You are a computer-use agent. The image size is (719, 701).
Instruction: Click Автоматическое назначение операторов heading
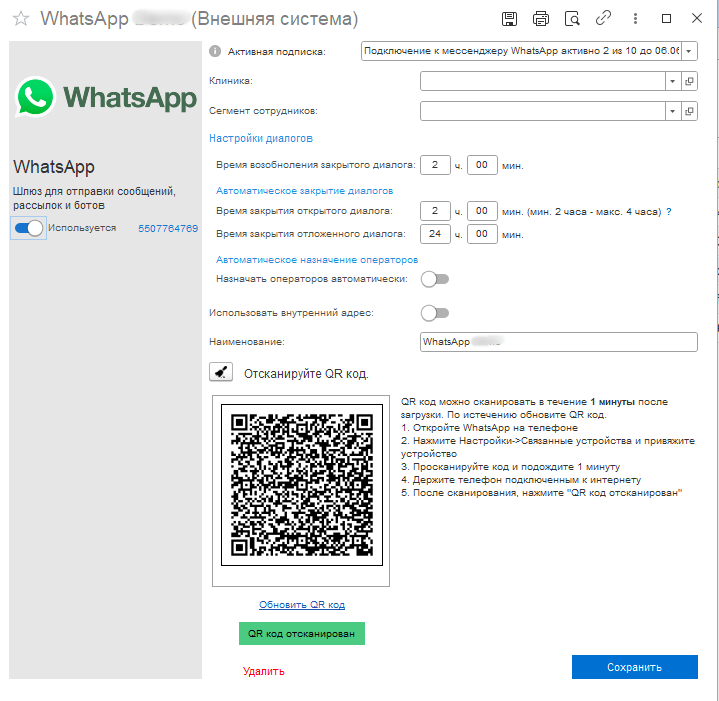pyautogui.click(x=317, y=260)
